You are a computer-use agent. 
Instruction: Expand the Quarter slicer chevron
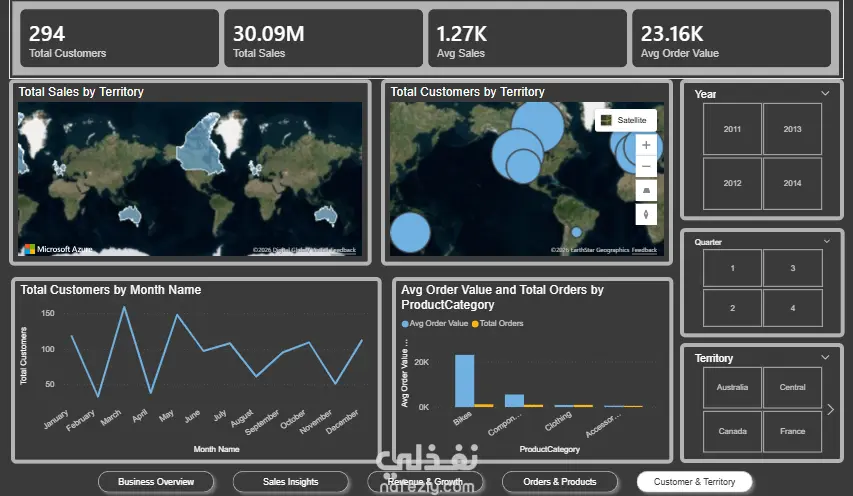click(827, 241)
